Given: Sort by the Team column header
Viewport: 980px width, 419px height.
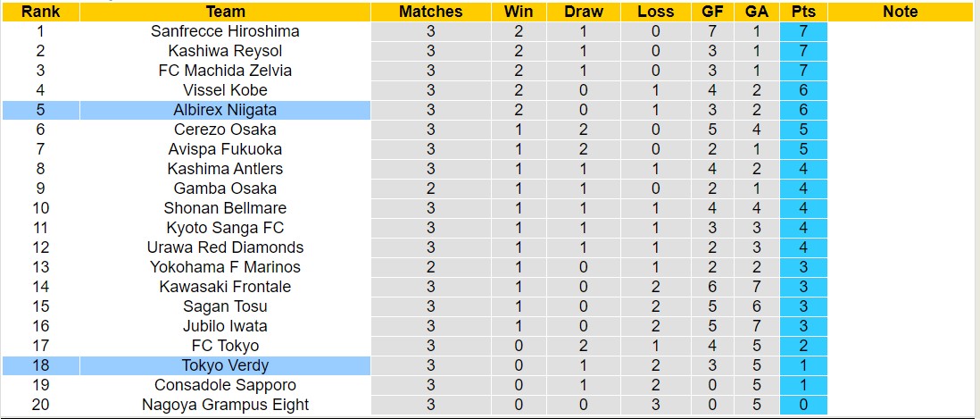Looking at the screenshot, I should click(225, 12).
